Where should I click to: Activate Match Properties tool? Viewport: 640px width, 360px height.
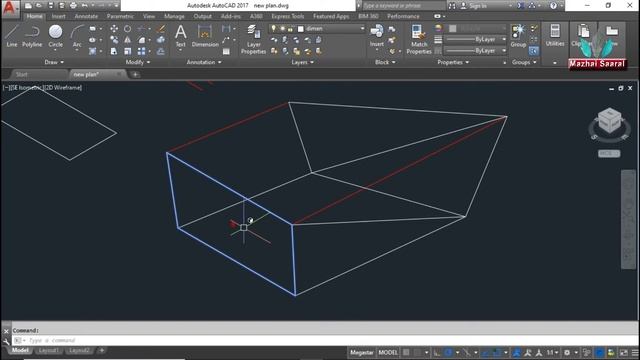[419, 39]
